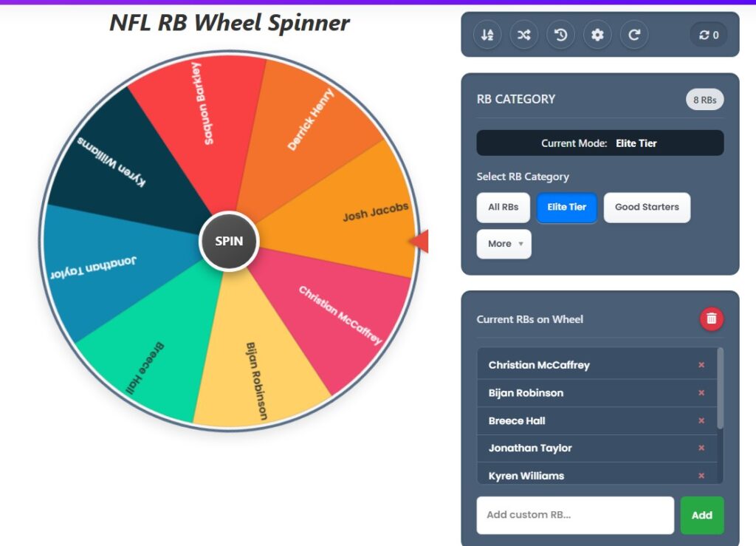This screenshot has width=756, height=546.
Task: Click the Current Mode Elite Tier bar
Action: [599, 143]
